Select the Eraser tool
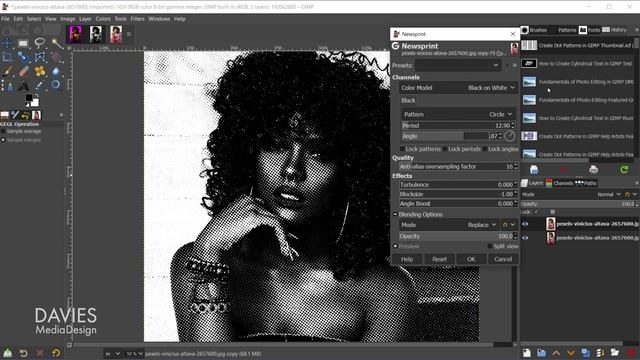 (x=23, y=71)
